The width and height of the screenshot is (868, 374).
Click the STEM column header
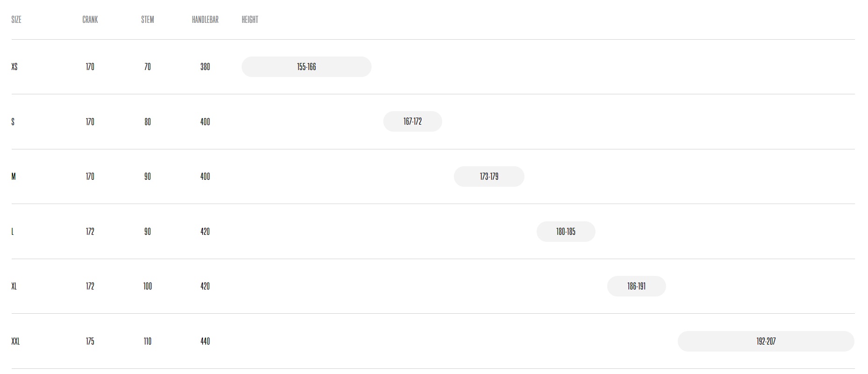pyautogui.click(x=148, y=20)
